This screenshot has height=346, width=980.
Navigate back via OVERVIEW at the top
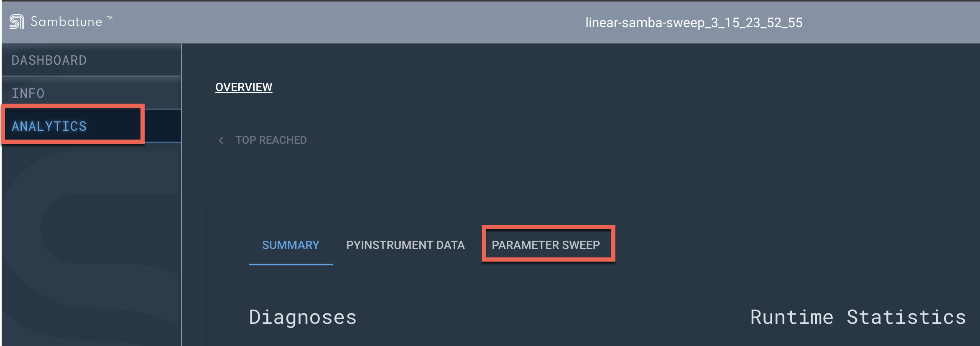pos(243,87)
